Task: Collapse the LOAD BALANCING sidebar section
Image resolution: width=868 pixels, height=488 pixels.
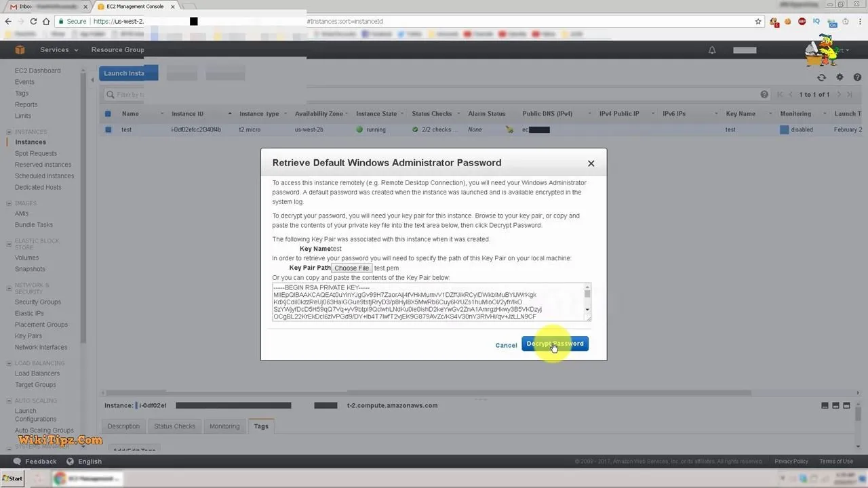Action: tap(8, 363)
